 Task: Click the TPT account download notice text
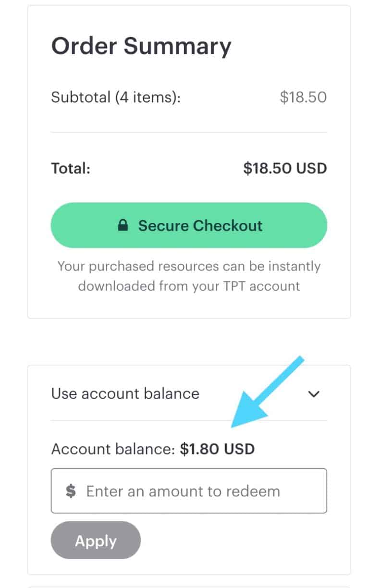pyautogui.click(x=189, y=276)
